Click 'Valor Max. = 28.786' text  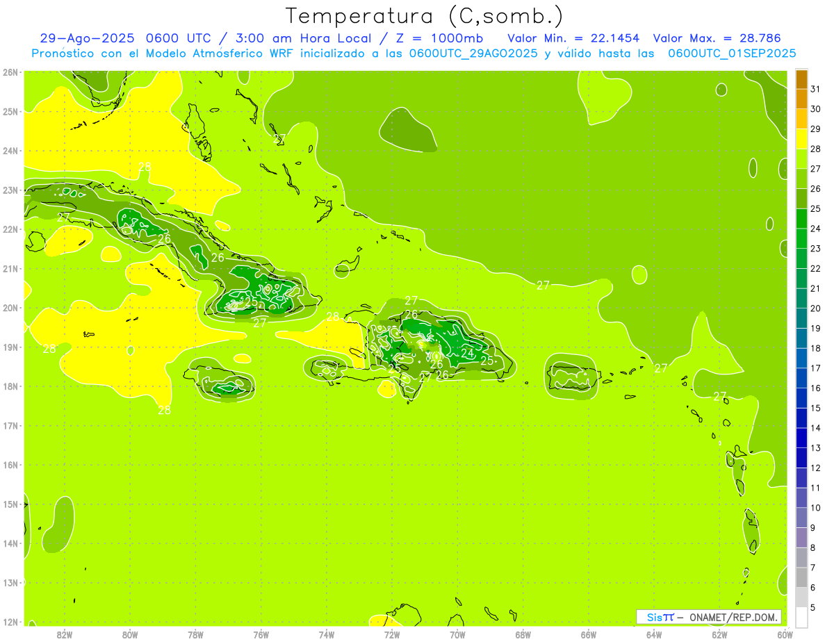(717, 38)
